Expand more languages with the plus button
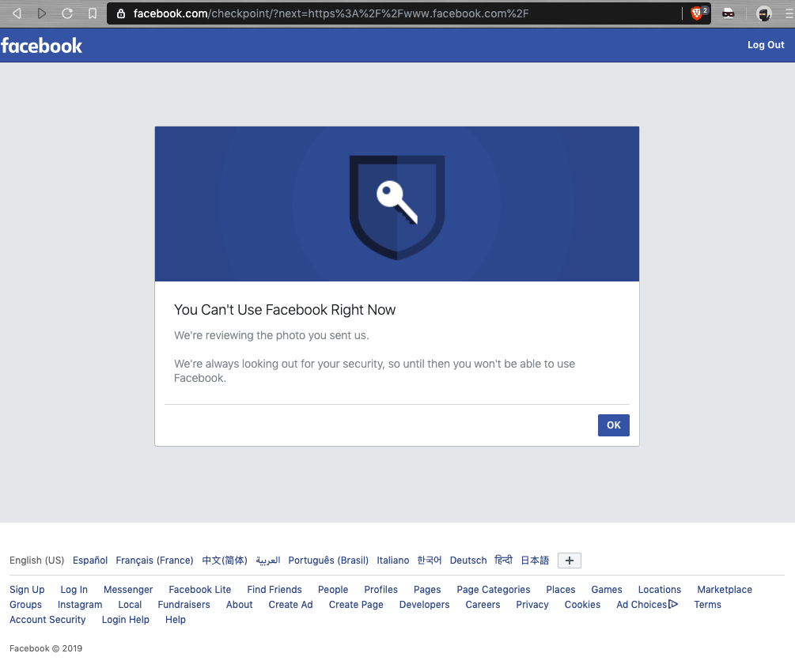The image size is (795, 672). point(569,561)
